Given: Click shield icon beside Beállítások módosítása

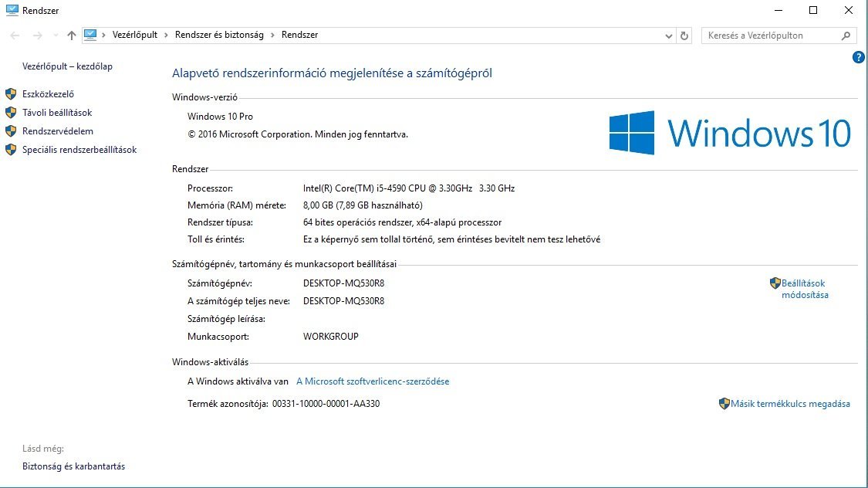Looking at the screenshot, I should 775,283.
